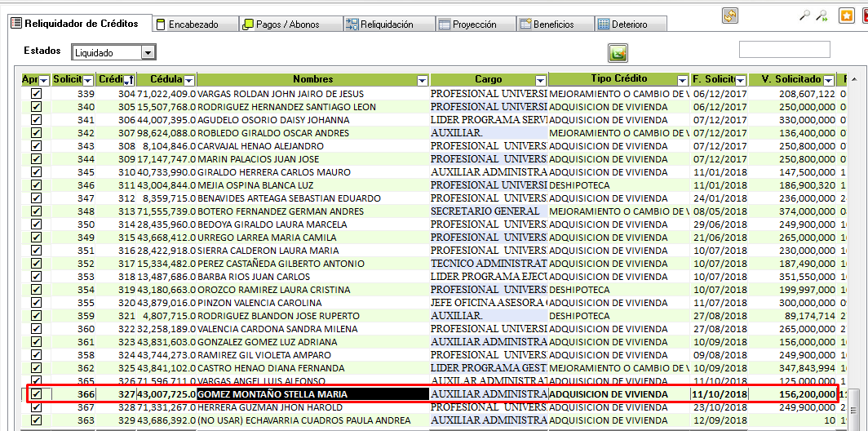Uncheck the Apr box for solicitud 339
The height and width of the screenshot is (431, 868).
coord(36,94)
